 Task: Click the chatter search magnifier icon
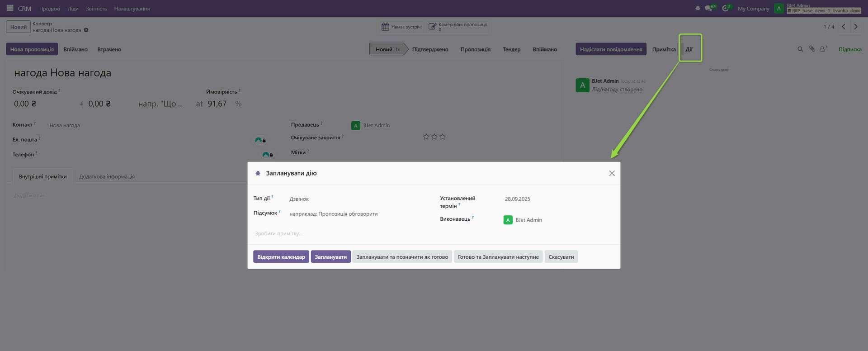(x=800, y=49)
